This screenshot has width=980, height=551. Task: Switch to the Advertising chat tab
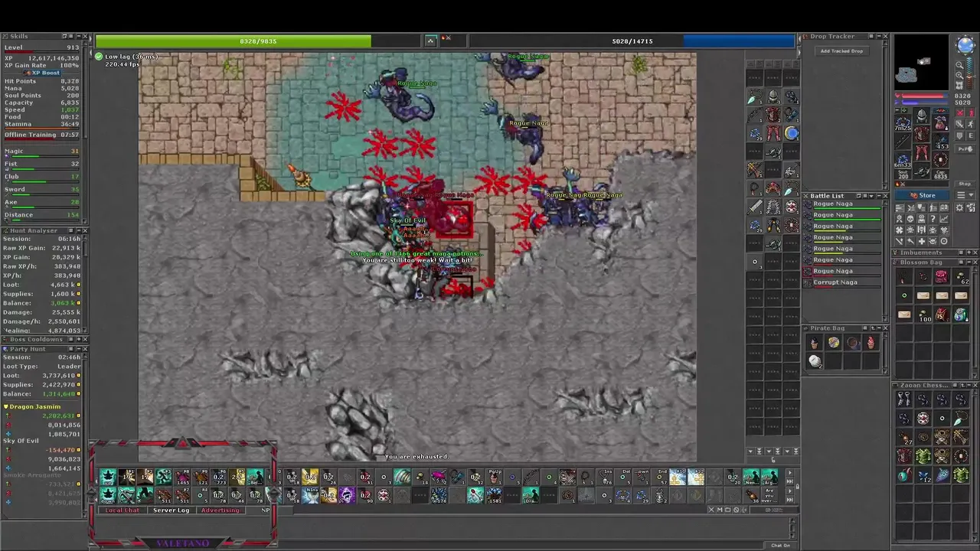pyautogui.click(x=220, y=510)
